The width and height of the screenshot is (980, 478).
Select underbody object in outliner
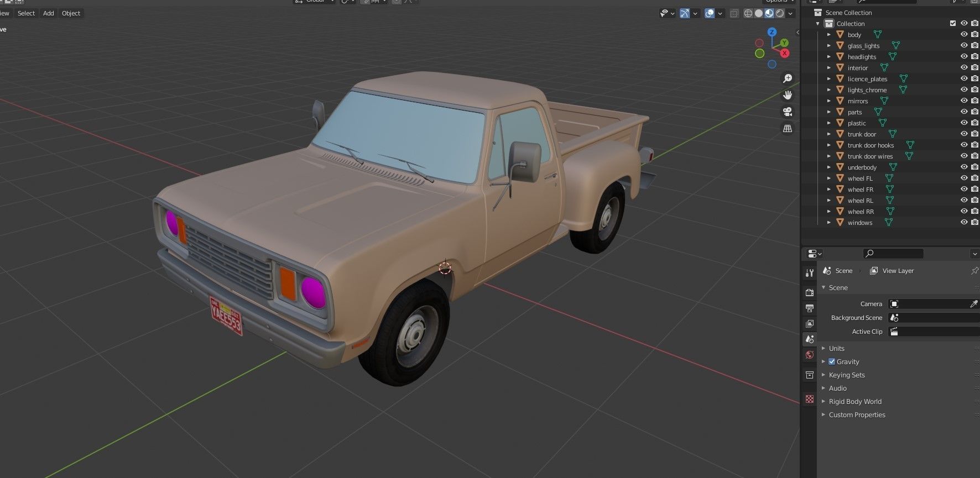(862, 167)
